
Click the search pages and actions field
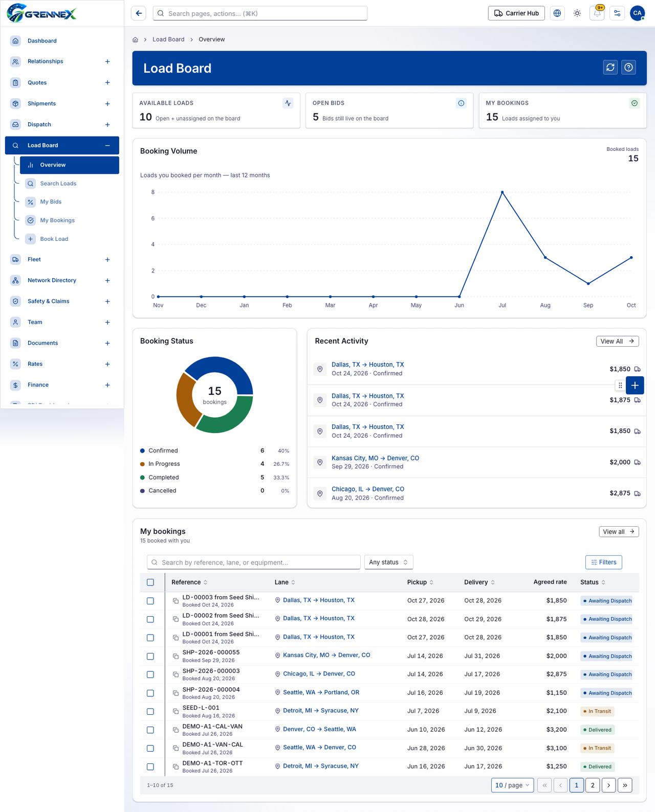coord(260,13)
